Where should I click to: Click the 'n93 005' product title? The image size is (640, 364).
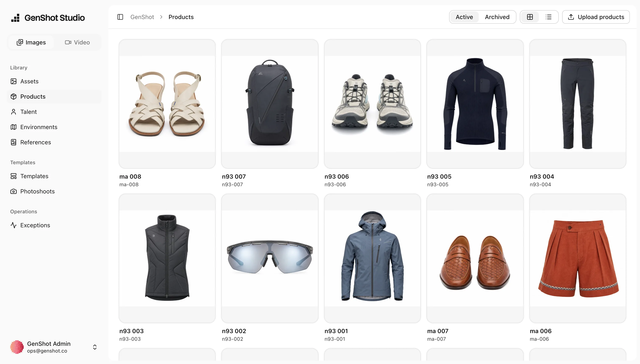coord(439,176)
